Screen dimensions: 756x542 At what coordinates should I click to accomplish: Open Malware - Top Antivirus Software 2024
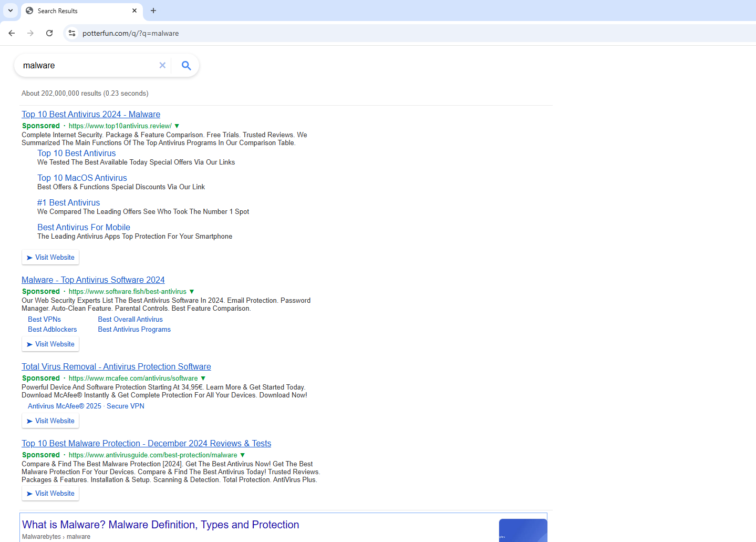93,280
